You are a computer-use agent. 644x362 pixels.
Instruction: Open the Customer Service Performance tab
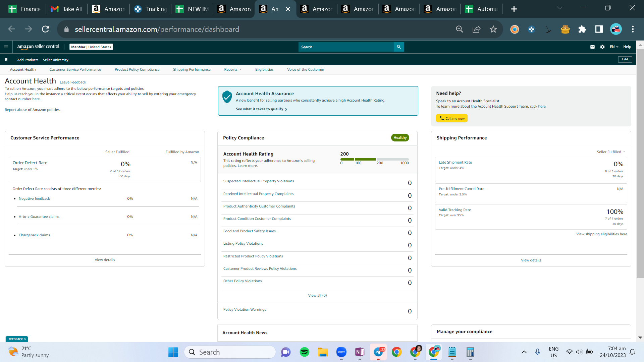coord(75,69)
